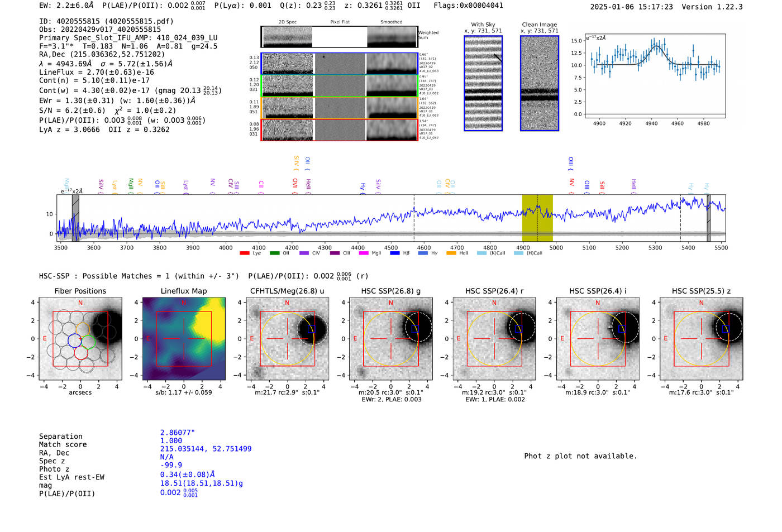
Task: Open the HSC SSP(26.4) i cutout
Action: click(598, 339)
